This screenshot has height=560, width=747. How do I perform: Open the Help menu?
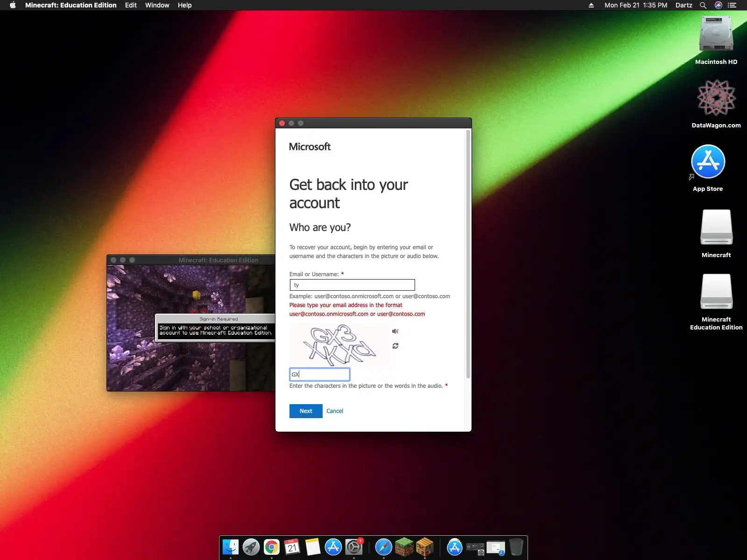[185, 5]
